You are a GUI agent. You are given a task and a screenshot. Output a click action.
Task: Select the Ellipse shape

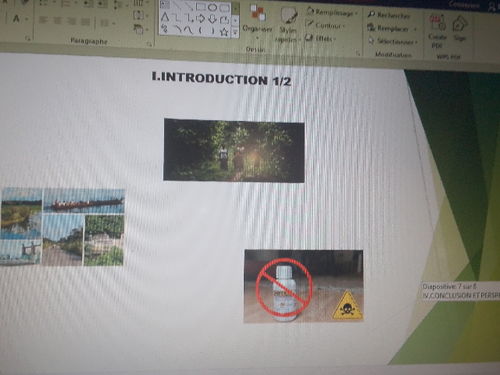point(212,7)
